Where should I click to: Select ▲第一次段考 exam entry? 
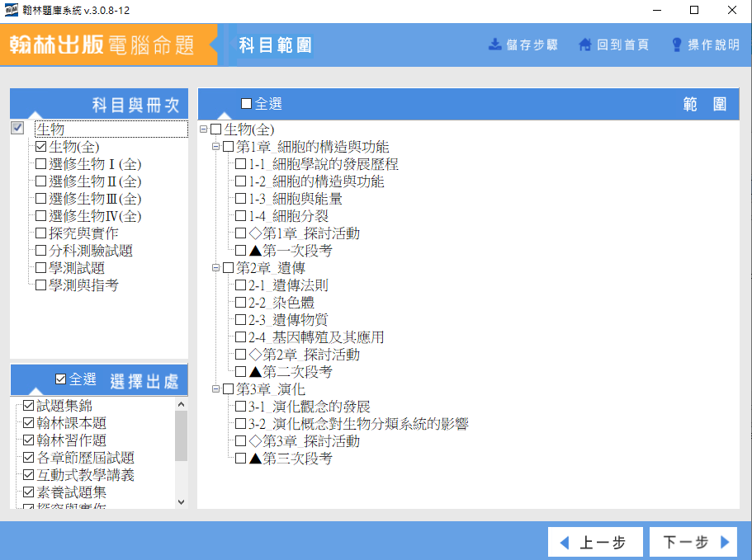240,251
